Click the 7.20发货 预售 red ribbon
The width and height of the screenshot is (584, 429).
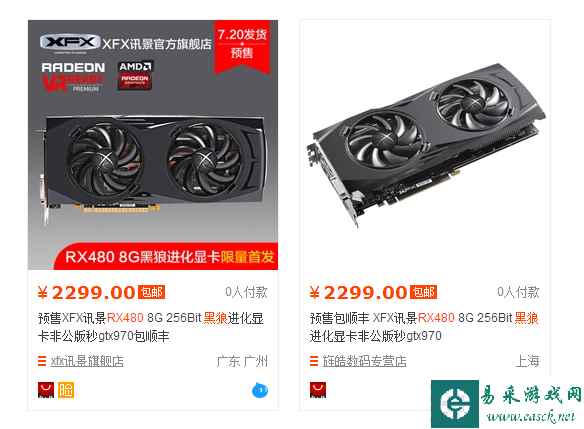(x=242, y=45)
